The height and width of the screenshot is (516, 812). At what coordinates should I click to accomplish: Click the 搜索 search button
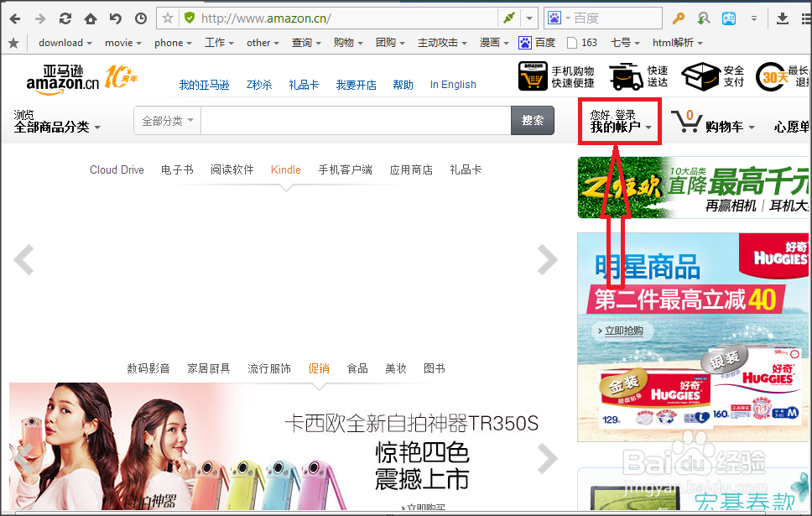click(x=533, y=121)
